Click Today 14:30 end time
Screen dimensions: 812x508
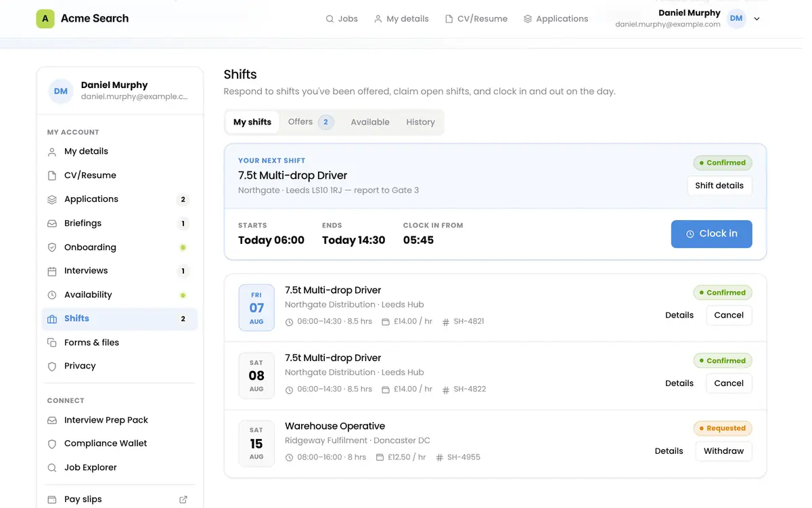(x=353, y=240)
